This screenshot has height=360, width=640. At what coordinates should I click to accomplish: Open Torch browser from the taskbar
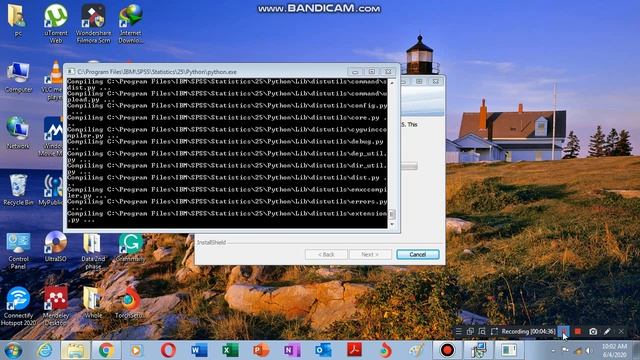[x=385, y=350]
